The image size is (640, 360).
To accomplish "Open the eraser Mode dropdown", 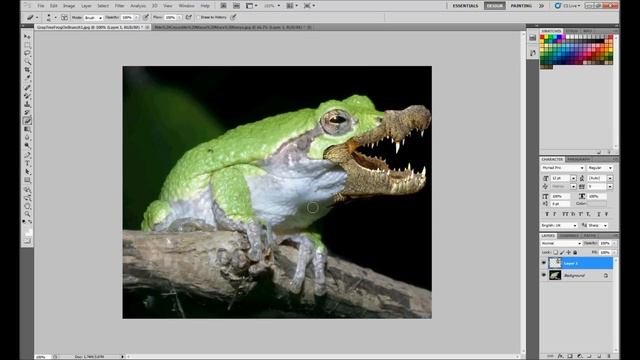I will click(93, 18).
